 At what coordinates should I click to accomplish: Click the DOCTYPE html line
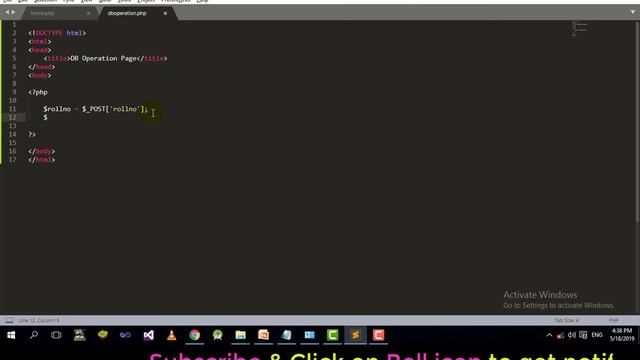pos(57,33)
